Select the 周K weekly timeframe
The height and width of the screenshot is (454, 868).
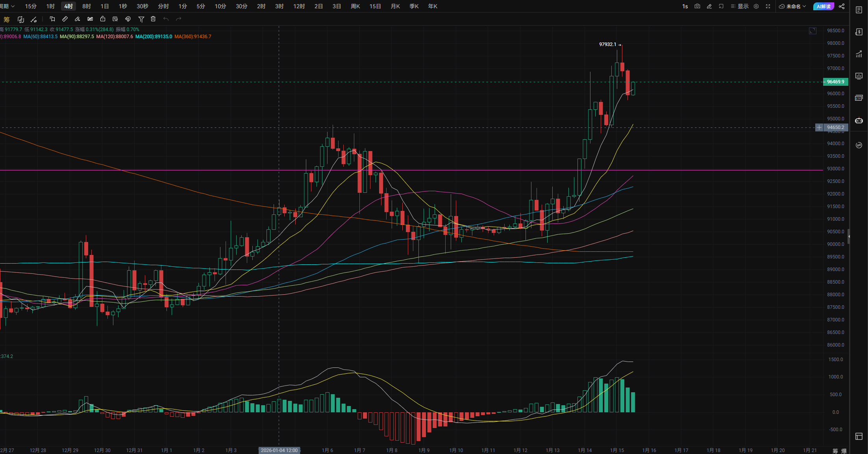(x=355, y=6)
